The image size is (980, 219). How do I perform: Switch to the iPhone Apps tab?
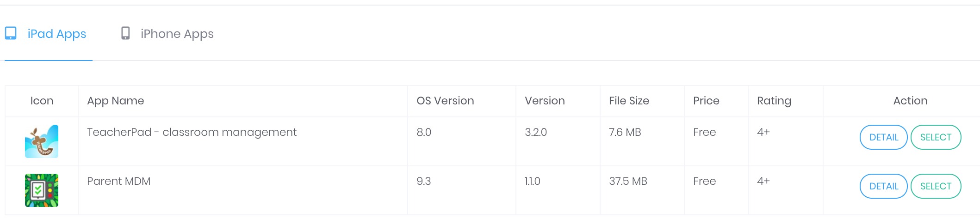pos(167,34)
